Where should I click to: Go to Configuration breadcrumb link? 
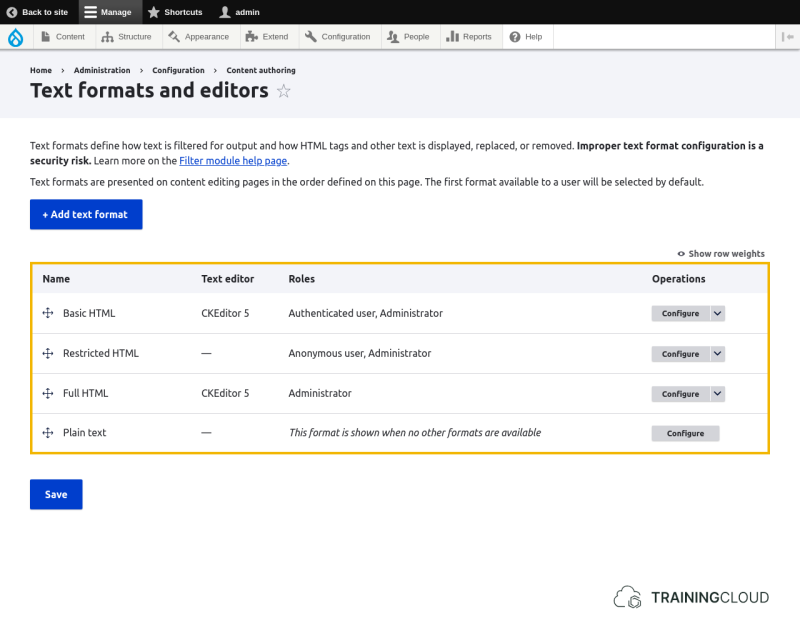[178, 70]
